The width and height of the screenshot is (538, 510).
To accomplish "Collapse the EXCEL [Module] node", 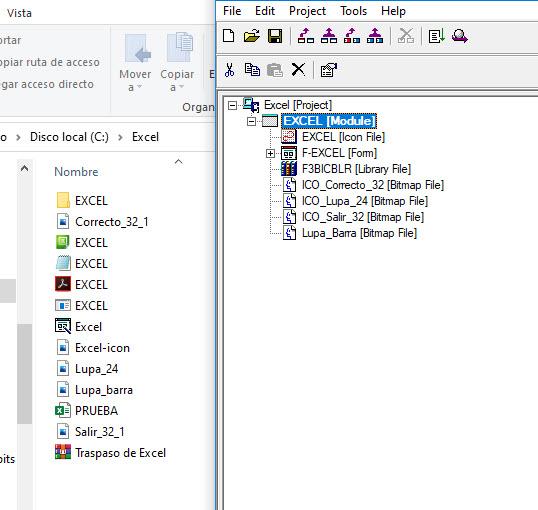I will 252,121.
